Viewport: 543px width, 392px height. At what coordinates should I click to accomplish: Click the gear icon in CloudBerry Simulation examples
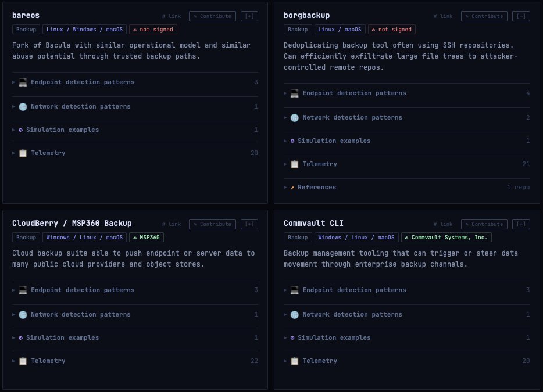point(20,337)
